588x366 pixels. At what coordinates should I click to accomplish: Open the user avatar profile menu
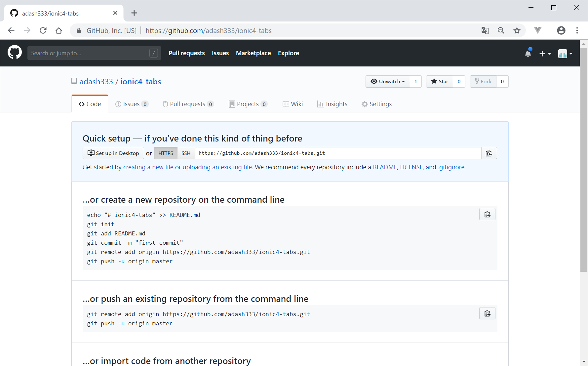tap(565, 54)
